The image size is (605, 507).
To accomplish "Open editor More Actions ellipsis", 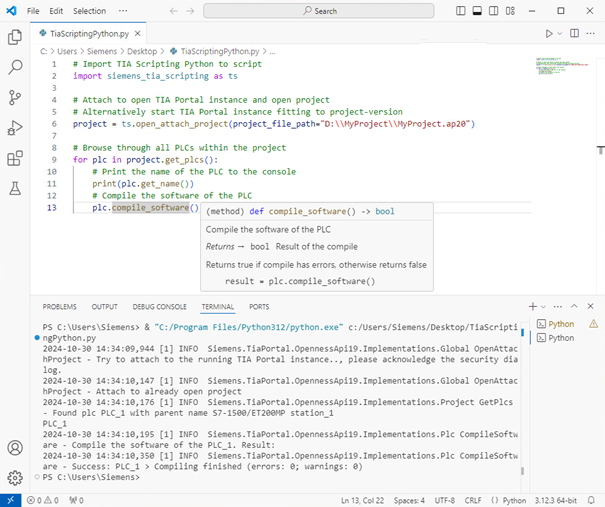I will click(590, 34).
